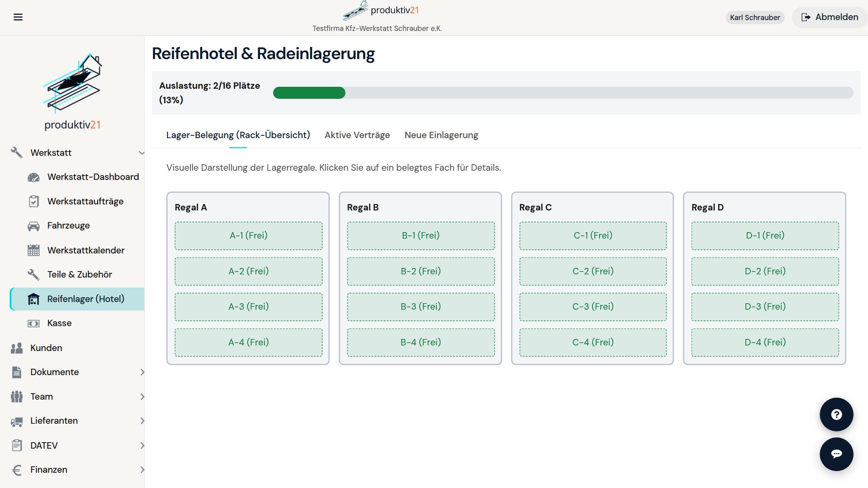868x488 pixels.
Task: Click the produktiv21 sidebar logo
Action: [x=72, y=92]
